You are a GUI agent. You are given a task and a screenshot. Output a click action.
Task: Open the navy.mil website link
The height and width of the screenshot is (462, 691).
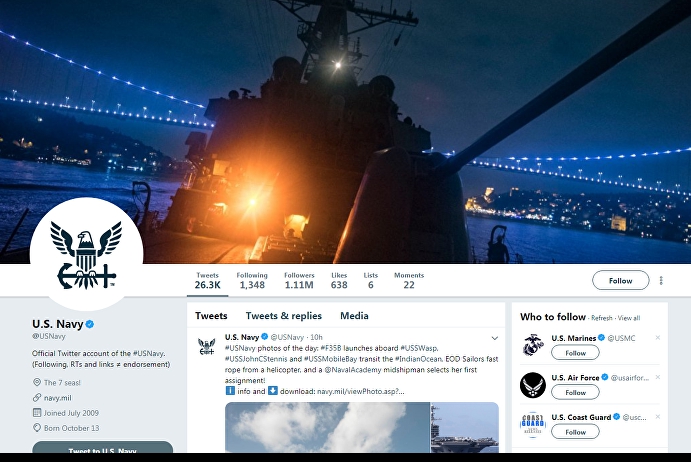pyautogui.click(x=57, y=398)
